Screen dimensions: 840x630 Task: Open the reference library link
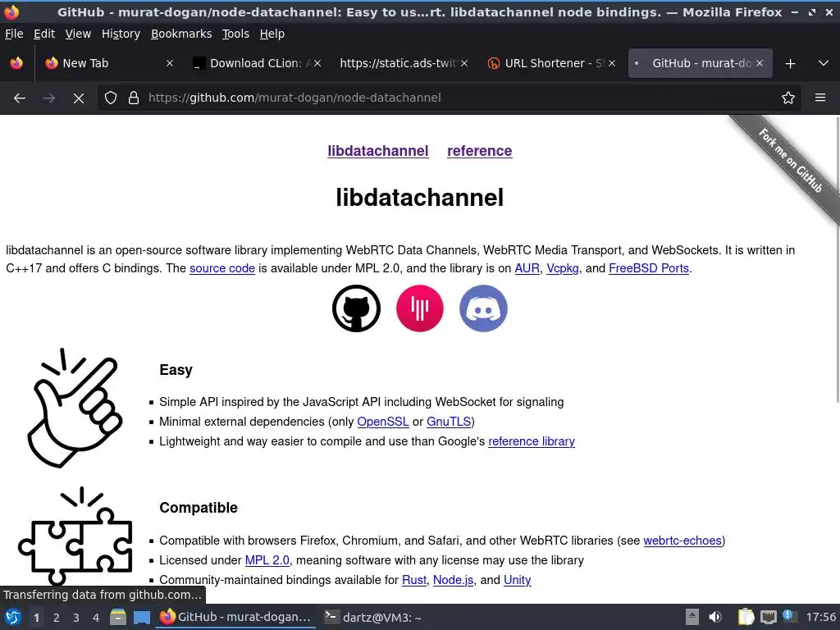(x=532, y=441)
